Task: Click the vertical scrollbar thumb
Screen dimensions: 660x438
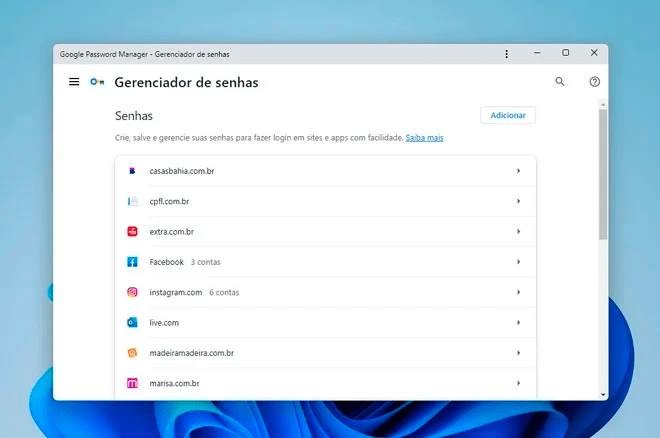Action: pyautogui.click(x=603, y=175)
